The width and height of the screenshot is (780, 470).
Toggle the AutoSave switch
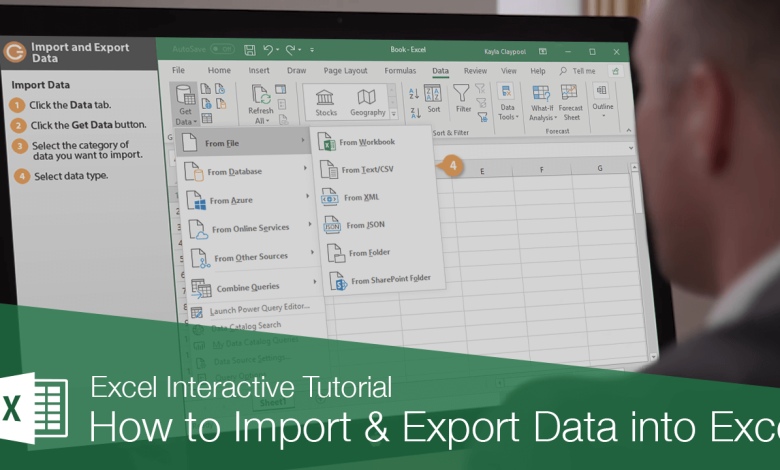tap(222, 49)
